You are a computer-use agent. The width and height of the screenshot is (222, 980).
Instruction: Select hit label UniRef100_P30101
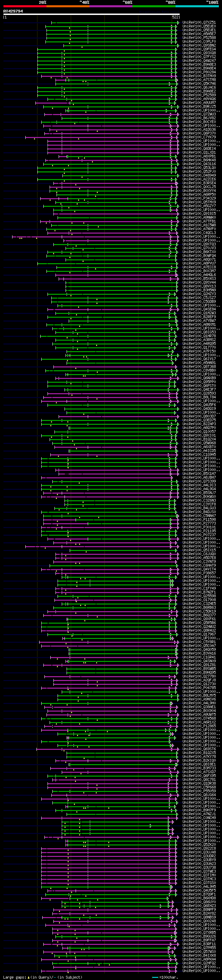tap(199, 527)
